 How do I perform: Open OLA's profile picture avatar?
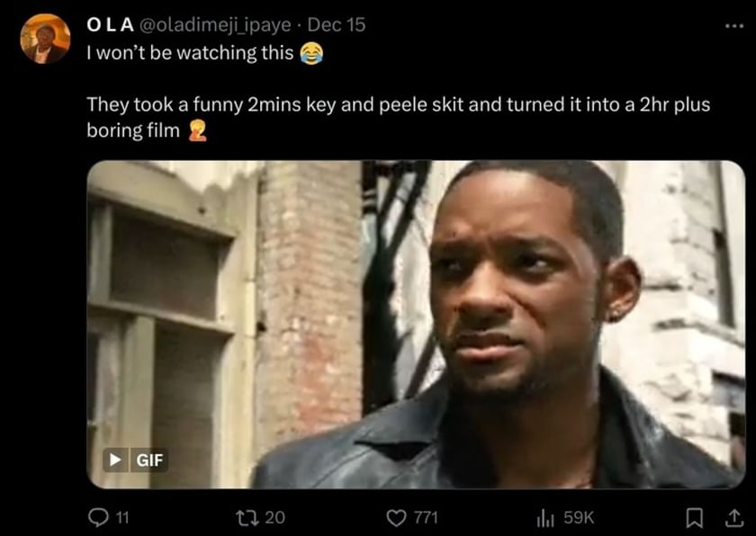pyautogui.click(x=45, y=39)
